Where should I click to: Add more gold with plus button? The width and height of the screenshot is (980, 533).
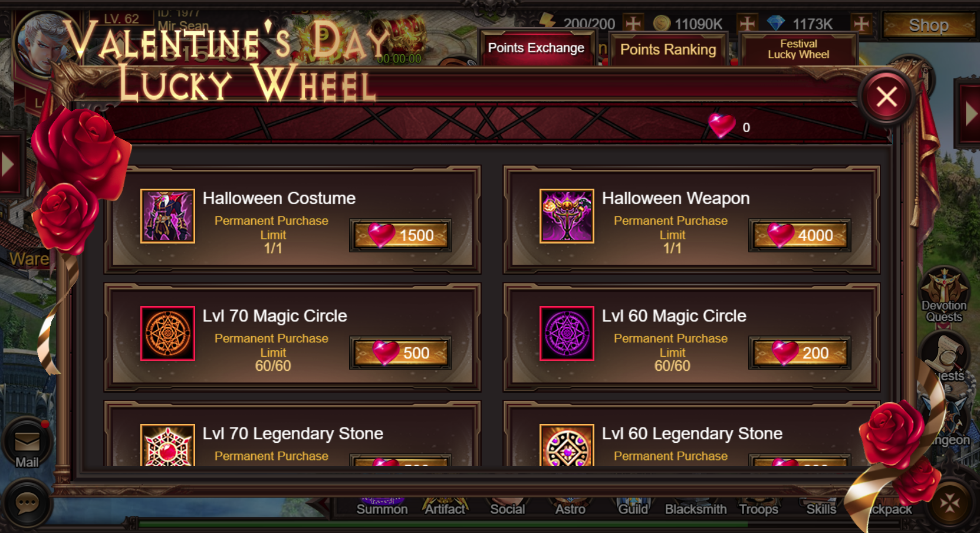point(747,24)
